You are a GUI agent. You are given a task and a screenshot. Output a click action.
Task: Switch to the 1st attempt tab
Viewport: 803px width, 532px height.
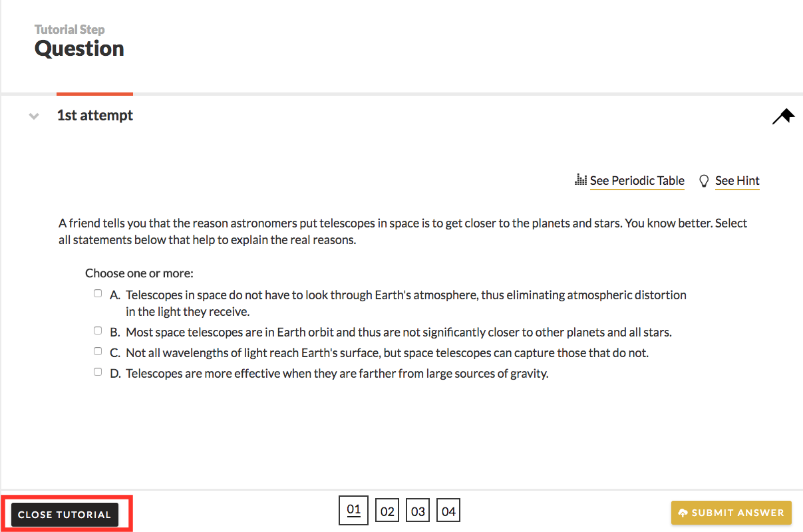click(x=94, y=115)
